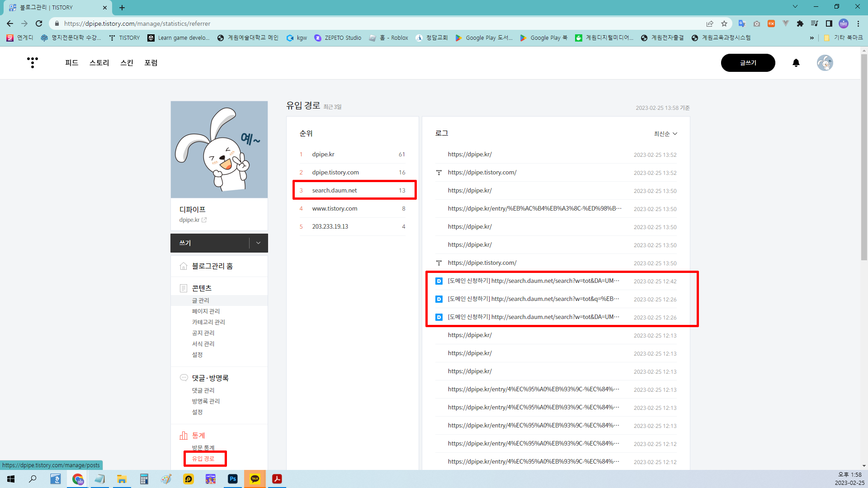Open Photoshop from the taskbar

point(233,479)
